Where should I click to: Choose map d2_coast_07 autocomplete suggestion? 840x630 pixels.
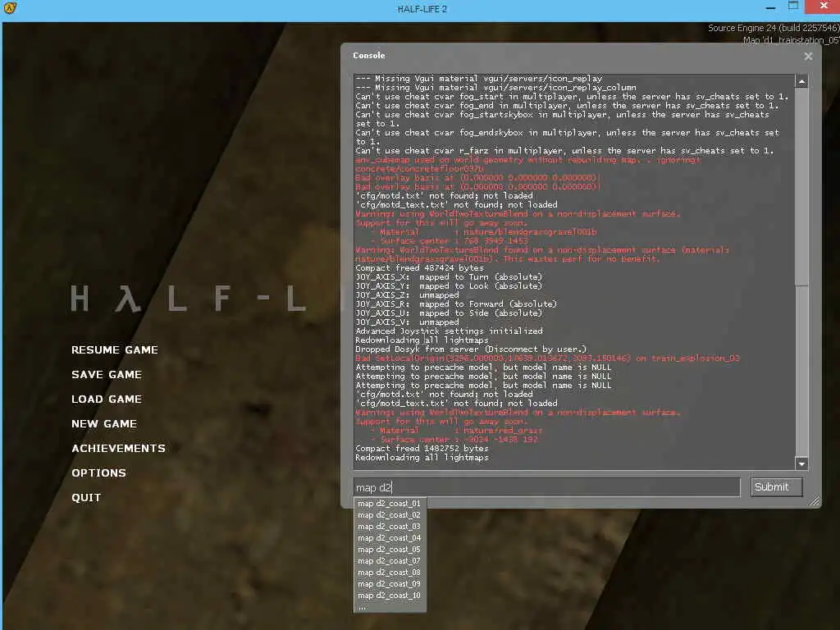point(390,561)
